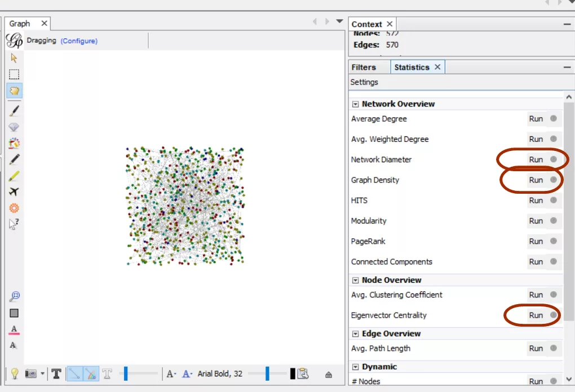Click the black label color swatch
575x392 pixels.
click(292, 373)
